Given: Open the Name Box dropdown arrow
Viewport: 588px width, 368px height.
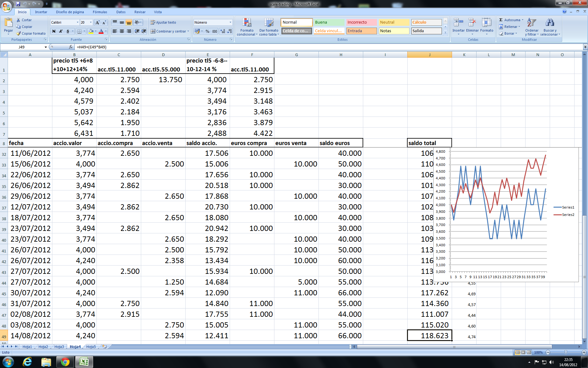Looking at the screenshot, I should coord(46,47).
